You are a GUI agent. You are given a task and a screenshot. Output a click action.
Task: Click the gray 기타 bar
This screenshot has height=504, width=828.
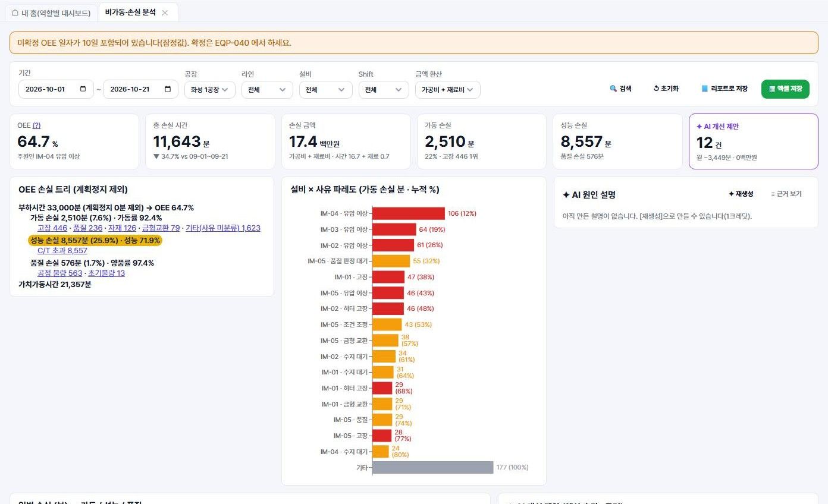click(x=433, y=468)
